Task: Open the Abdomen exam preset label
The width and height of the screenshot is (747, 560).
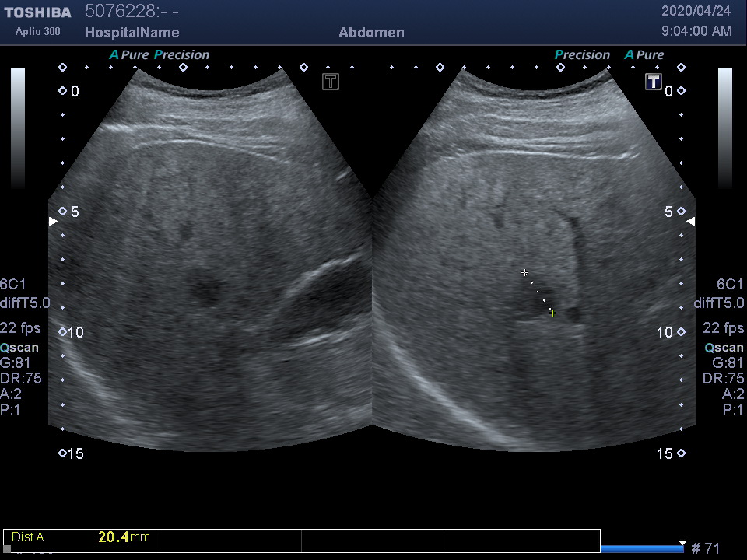Action: (x=371, y=33)
